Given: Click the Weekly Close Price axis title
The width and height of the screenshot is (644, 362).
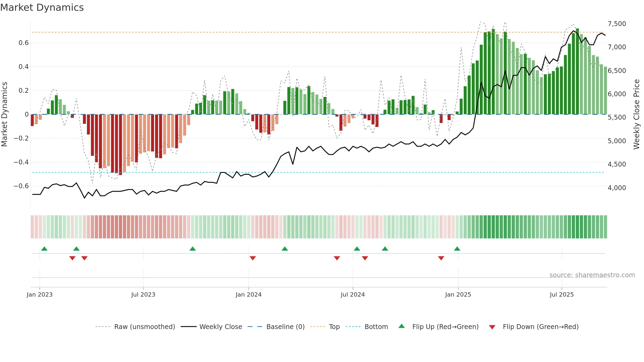Looking at the screenshot, I should click(636, 114).
